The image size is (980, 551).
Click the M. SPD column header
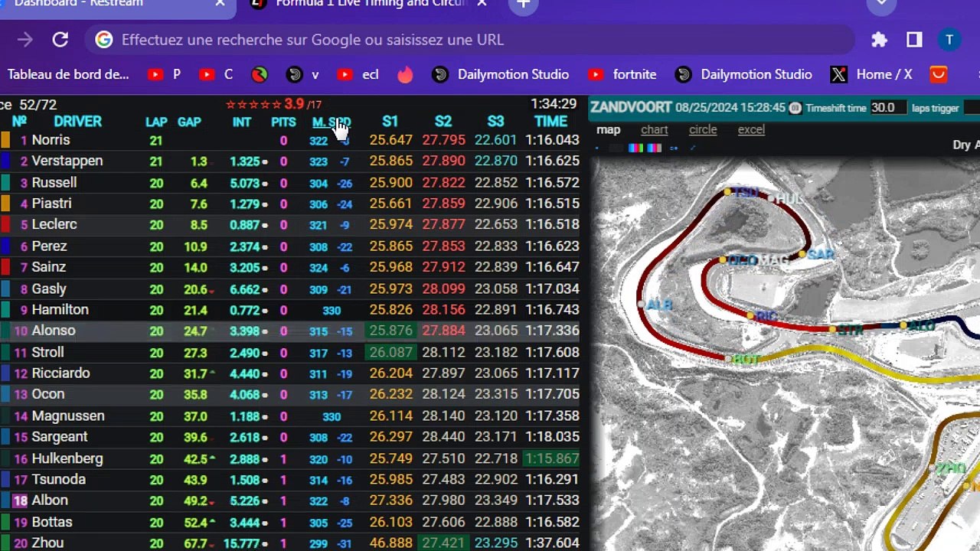click(x=331, y=122)
